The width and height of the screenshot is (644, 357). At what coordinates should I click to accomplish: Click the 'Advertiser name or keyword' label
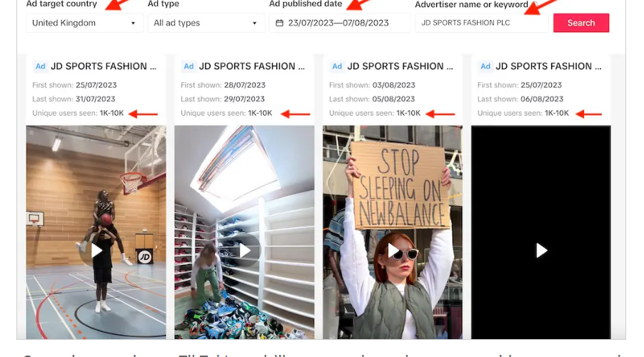pos(471,4)
